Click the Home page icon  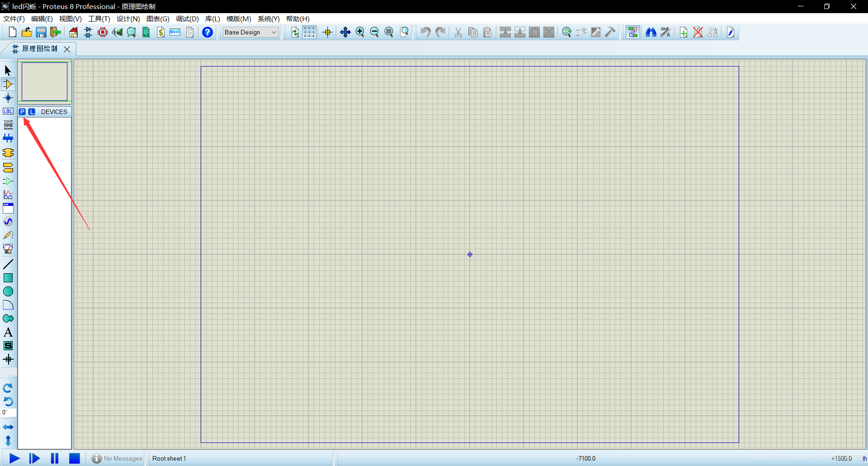[x=74, y=32]
